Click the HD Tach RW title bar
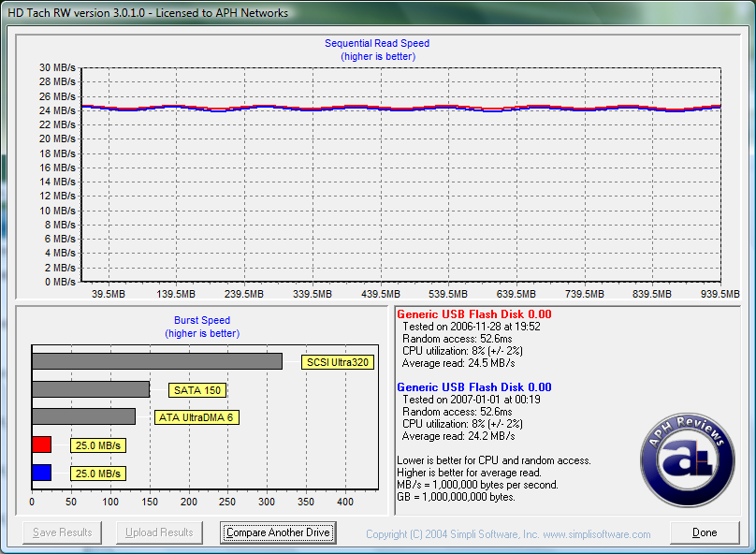 374,13
